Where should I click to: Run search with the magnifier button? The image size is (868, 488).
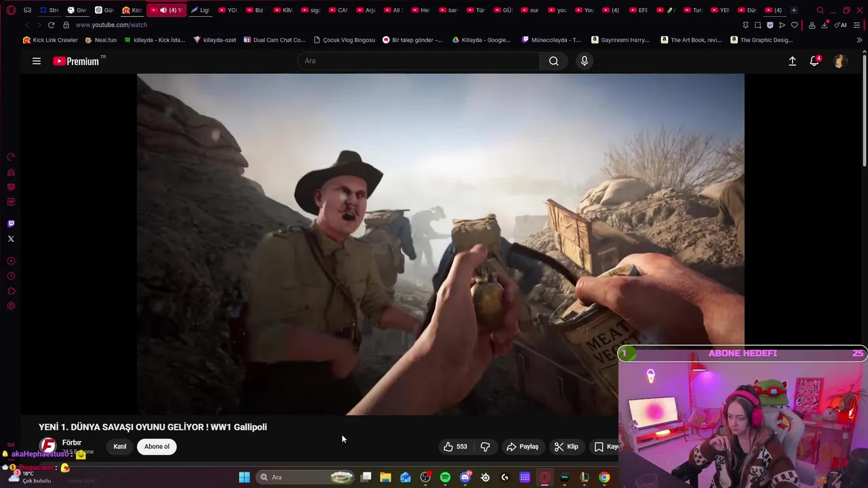(x=554, y=61)
